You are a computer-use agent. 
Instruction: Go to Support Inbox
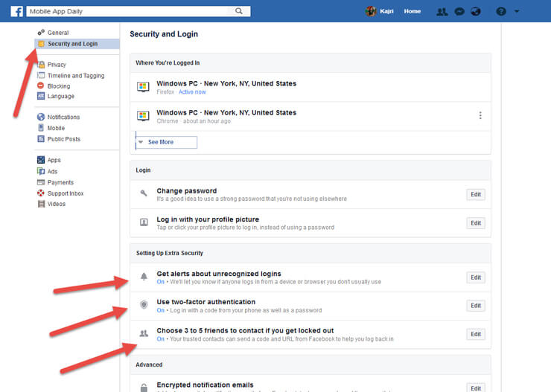66,193
